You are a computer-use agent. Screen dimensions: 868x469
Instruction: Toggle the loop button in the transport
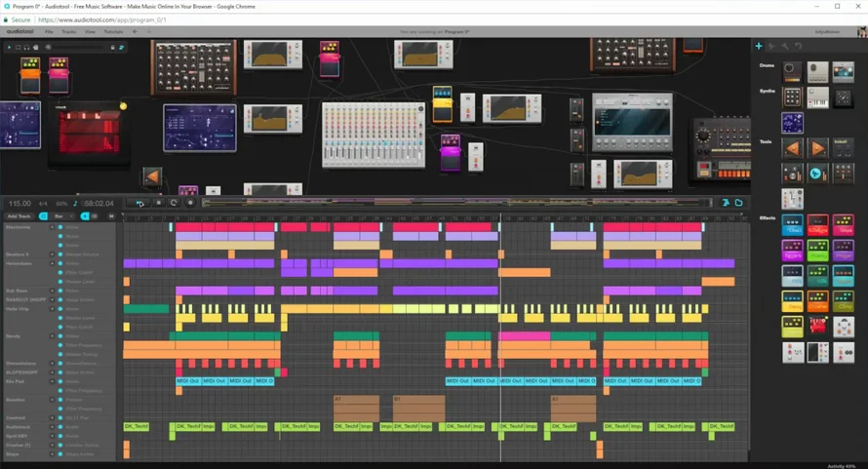click(174, 204)
